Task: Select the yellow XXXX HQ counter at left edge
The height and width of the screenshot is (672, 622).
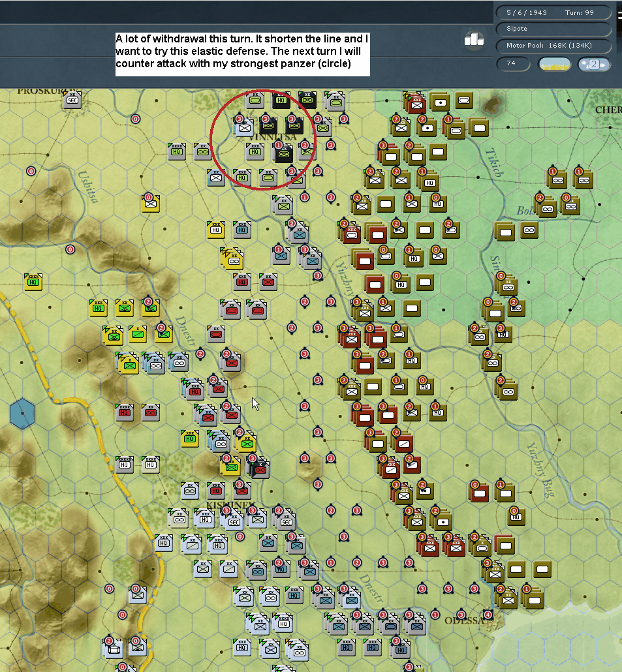Action: [33, 282]
